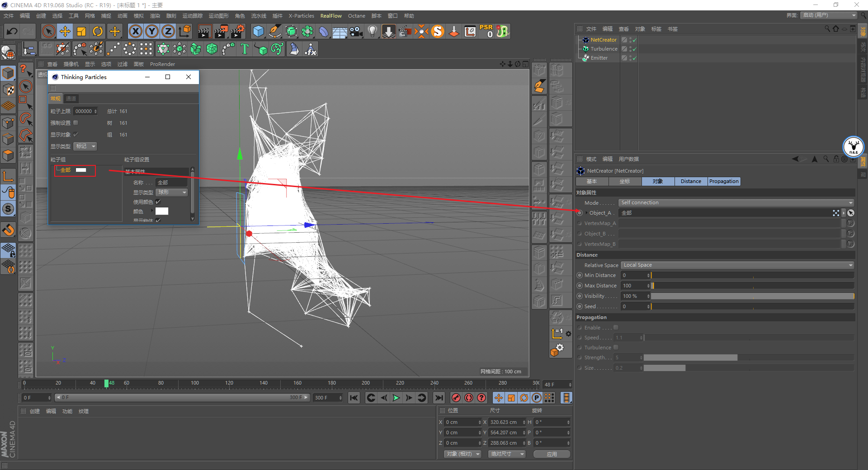The height and width of the screenshot is (470, 868).
Task: Toggle NetCreator's green enable checkmark
Action: pos(635,40)
